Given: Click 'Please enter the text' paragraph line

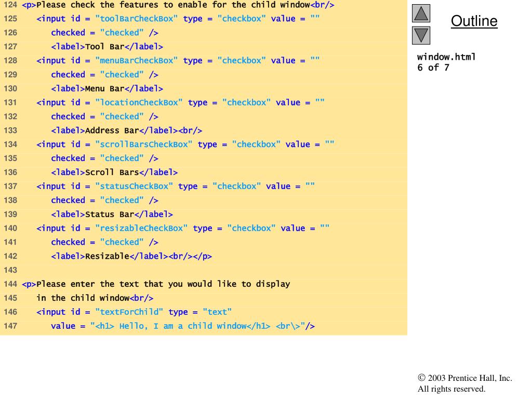Looking at the screenshot, I should (x=156, y=284).
